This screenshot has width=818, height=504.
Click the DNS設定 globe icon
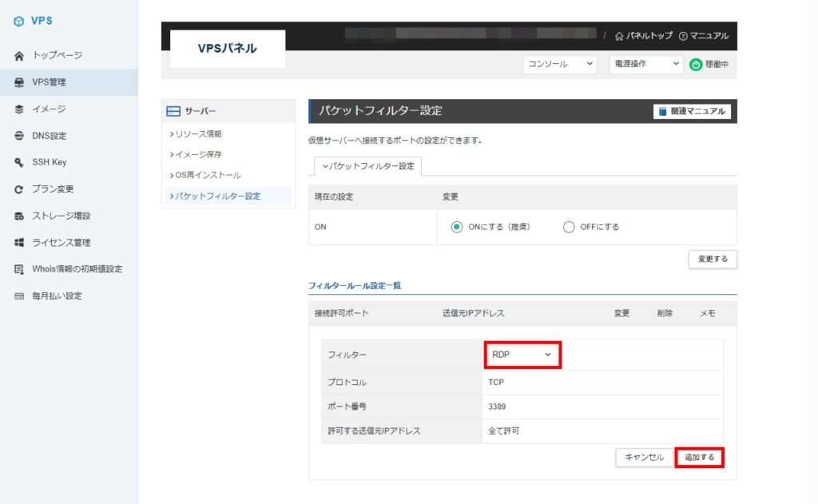[x=19, y=136]
